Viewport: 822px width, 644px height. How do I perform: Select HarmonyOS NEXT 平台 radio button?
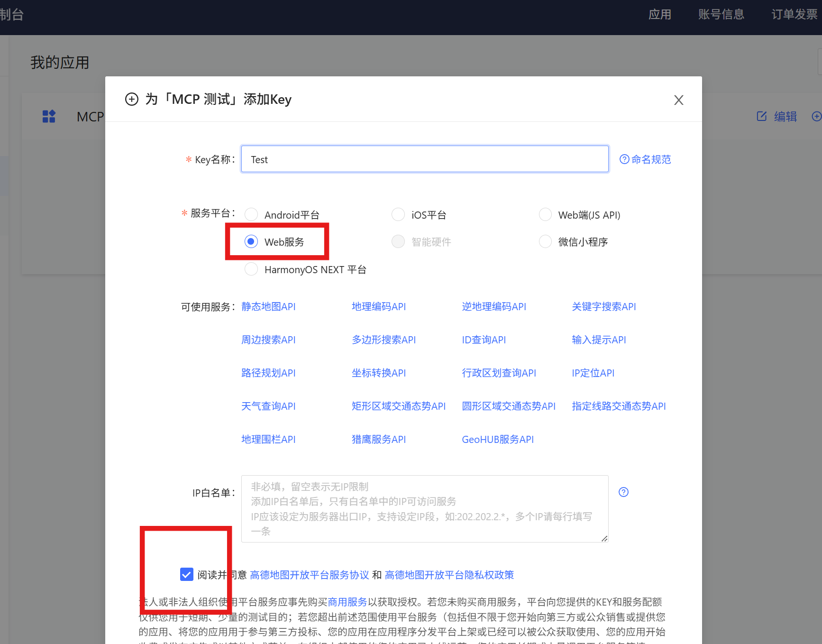251,269
